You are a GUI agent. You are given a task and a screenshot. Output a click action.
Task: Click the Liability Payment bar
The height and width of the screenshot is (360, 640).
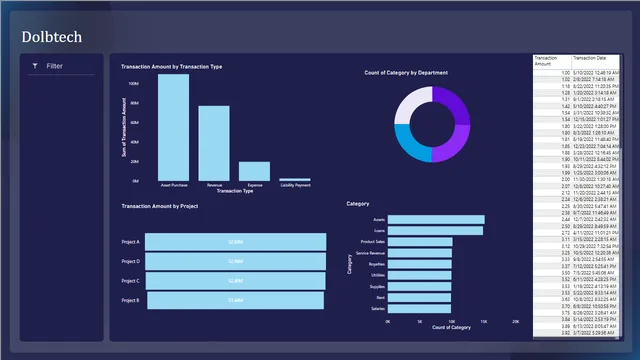point(295,180)
